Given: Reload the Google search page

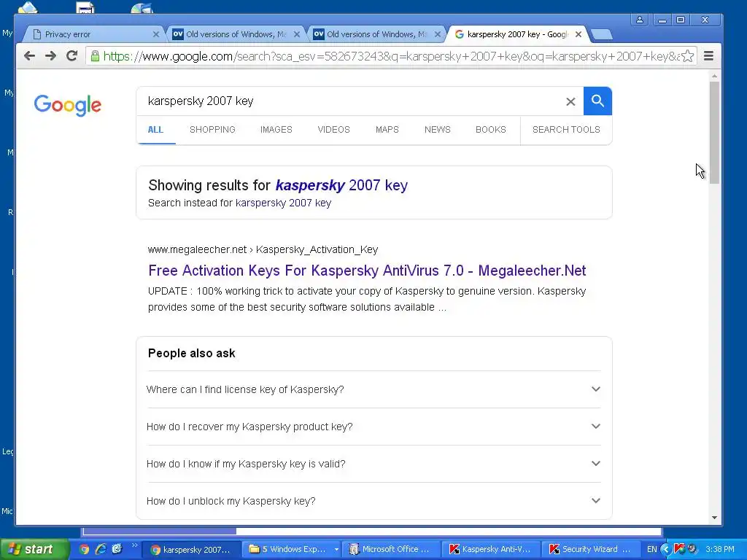Looking at the screenshot, I should click(x=72, y=56).
